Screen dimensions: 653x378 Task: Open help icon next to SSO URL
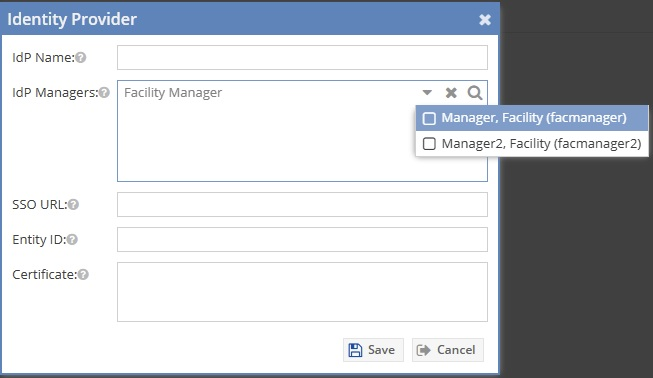(73, 204)
